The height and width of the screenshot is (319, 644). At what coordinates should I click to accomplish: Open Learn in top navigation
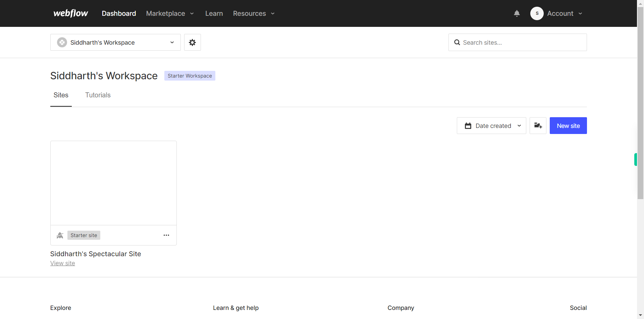coord(214,13)
